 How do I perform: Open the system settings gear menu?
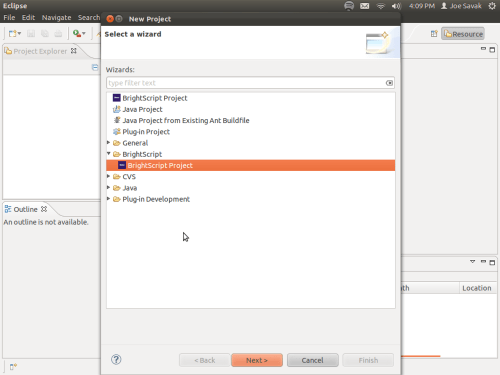(x=492, y=6)
